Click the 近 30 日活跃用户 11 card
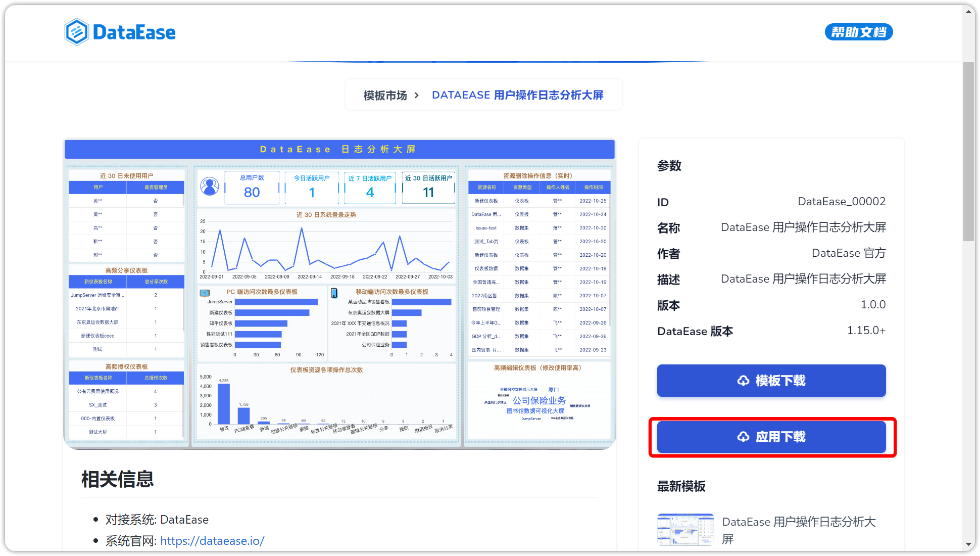Image resolution: width=980 pixels, height=556 pixels. click(428, 188)
